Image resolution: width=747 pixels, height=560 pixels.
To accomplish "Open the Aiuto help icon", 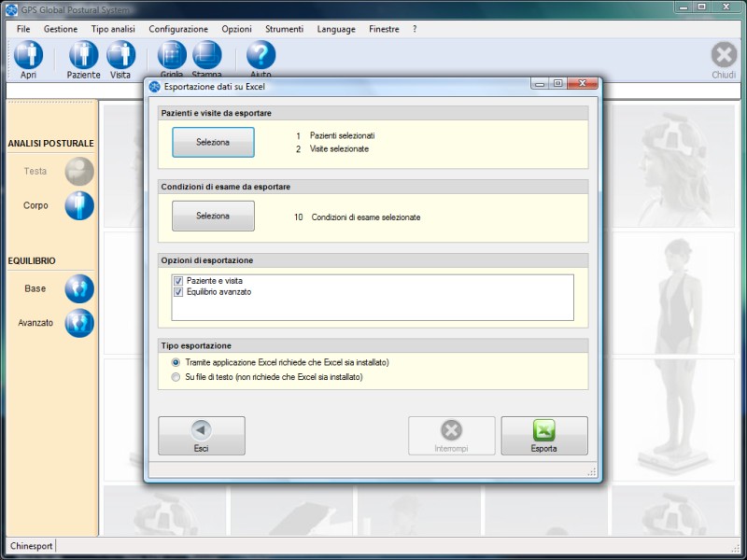I will 261,55.
